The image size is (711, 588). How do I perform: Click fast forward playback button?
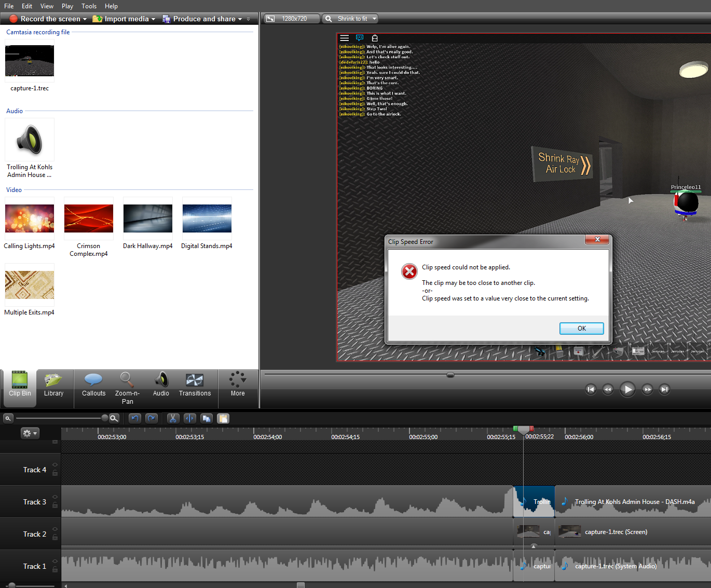[x=647, y=389]
